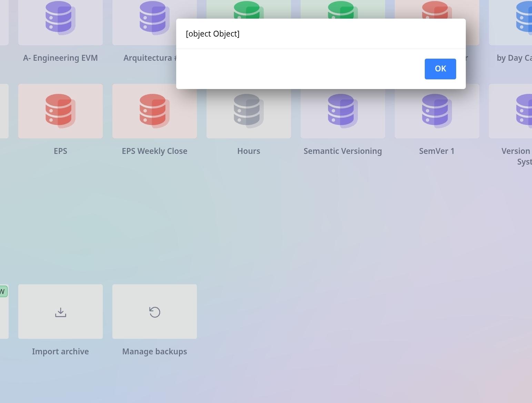Click the Manage backups restore icon
Image resolution: width=532 pixels, height=403 pixels.
154,312
